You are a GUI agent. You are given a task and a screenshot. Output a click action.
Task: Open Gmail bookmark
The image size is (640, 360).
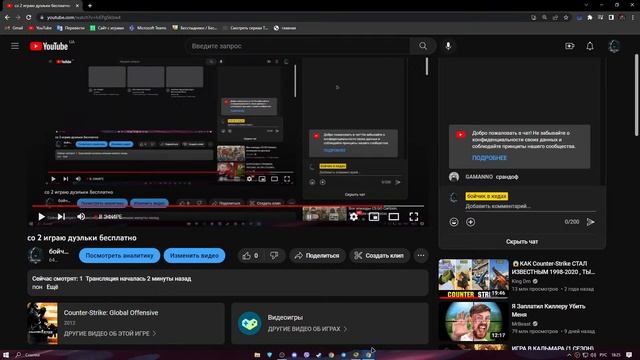(x=14, y=28)
